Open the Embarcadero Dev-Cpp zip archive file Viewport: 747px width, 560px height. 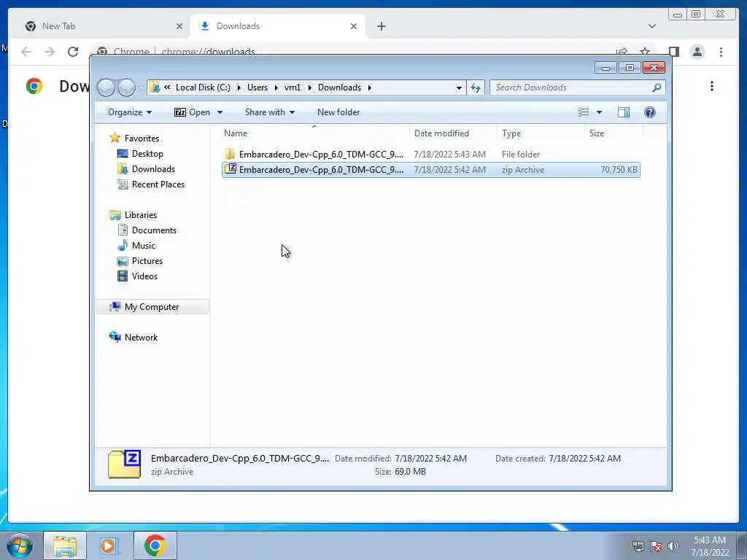tap(430, 169)
